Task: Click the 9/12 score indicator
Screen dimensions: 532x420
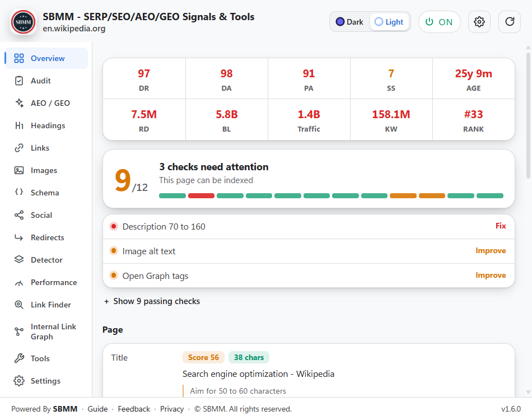Action: (131, 180)
